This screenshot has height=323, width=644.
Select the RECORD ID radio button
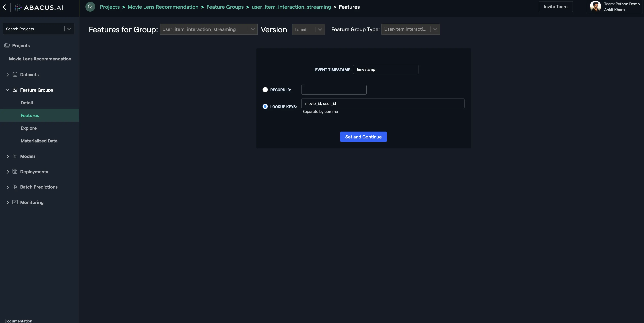click(x=265, y=90)
